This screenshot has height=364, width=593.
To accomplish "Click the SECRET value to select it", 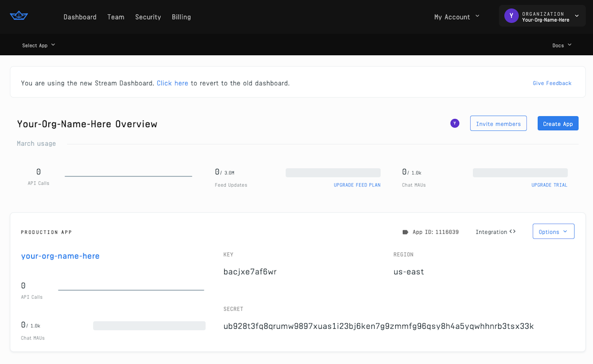I will (x=378, y=326).
